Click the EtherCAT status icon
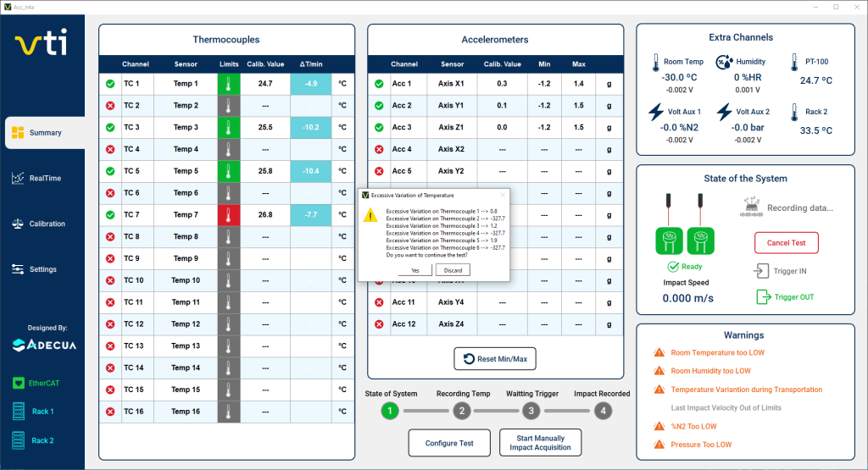The image size is (868, 470). 18,383
